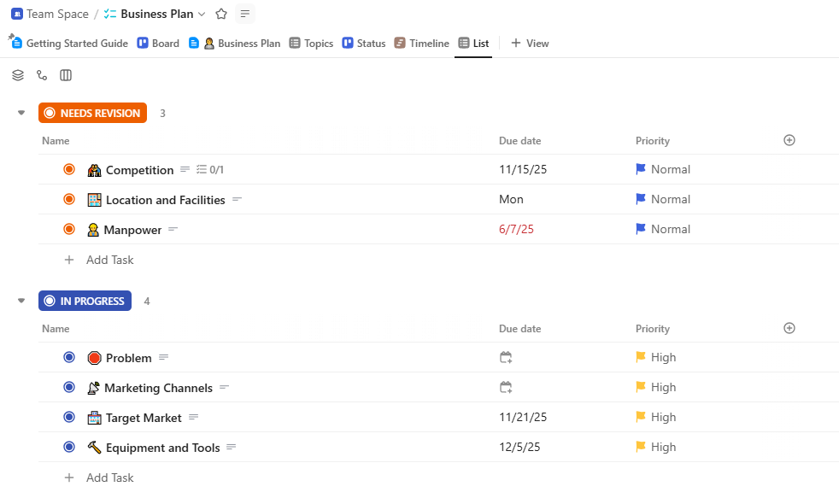Open the columns/fields icon in the toolbar
Screen dimensions: 839x504
[66, 75]
